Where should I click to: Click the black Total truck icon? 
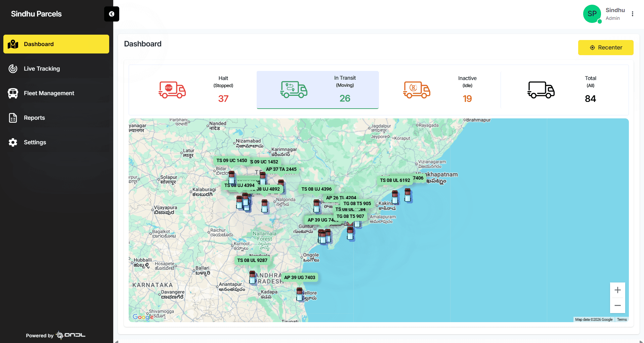coord(541,90)
